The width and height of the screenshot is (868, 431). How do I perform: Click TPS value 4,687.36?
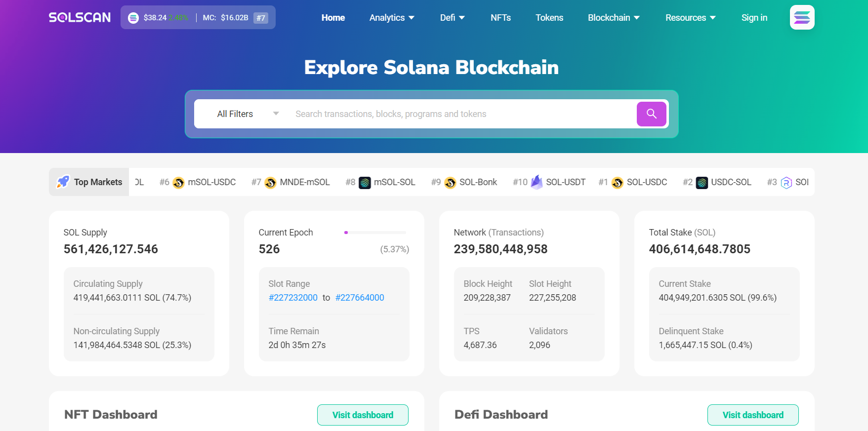coord(480,345)
